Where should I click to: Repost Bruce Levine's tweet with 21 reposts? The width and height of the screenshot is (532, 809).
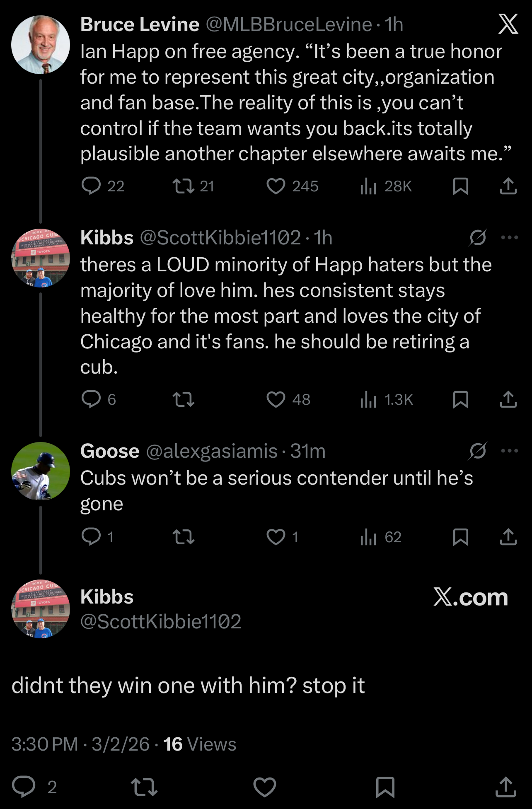[184, 186]
